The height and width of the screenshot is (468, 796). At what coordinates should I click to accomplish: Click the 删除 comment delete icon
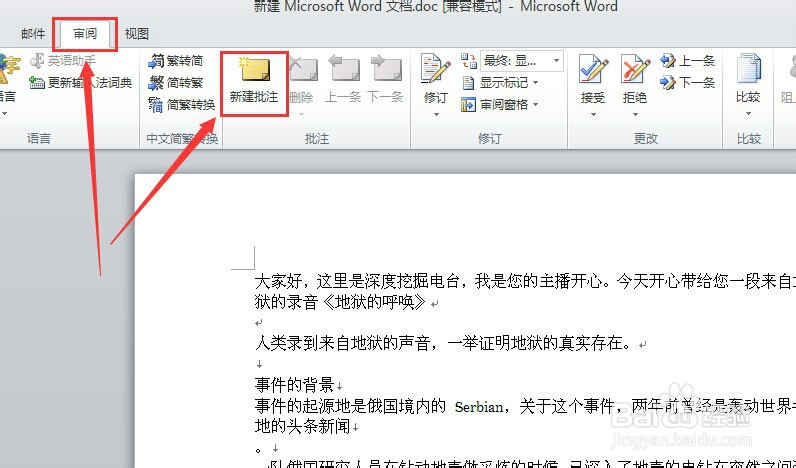[303, 70]
